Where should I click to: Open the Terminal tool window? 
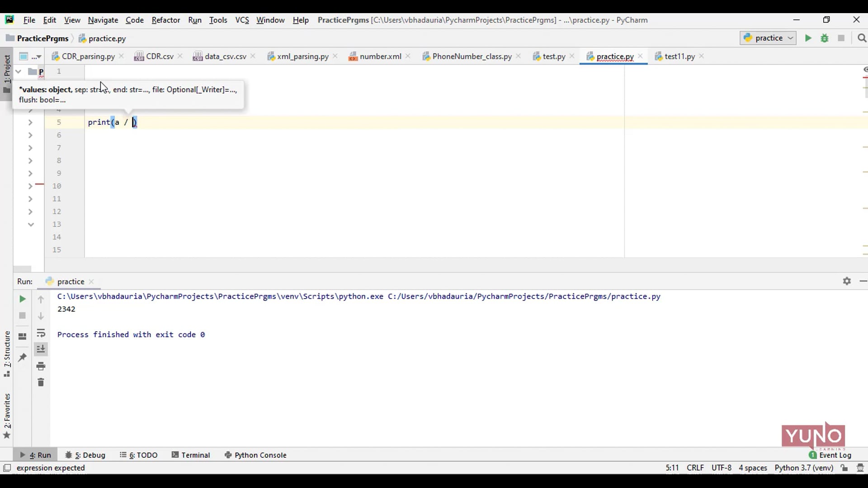point(191,455)
